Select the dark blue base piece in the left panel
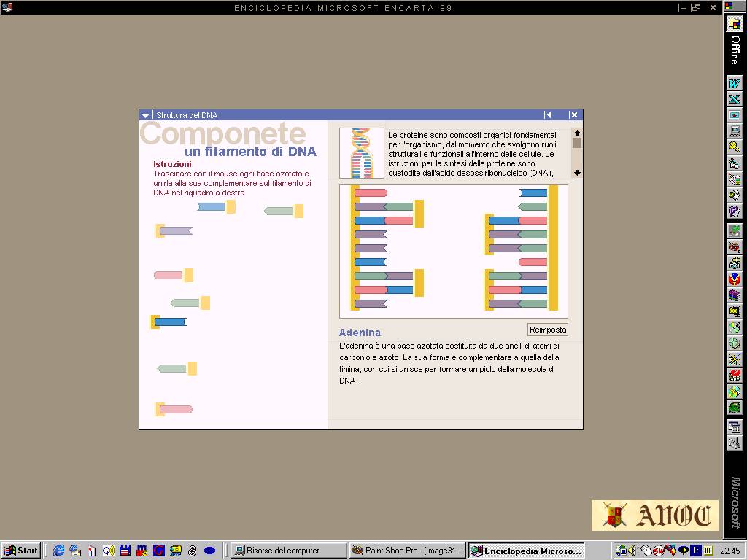 point(169,322)
